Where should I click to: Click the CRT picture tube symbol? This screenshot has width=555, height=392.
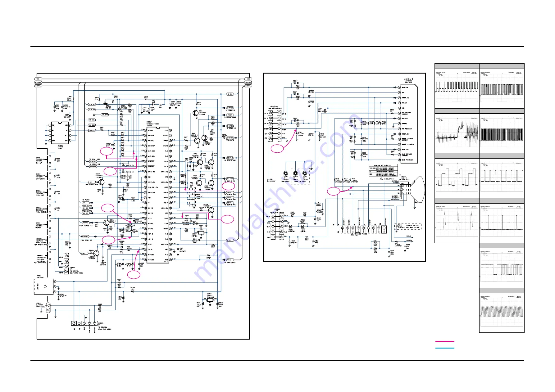(412, 189)
